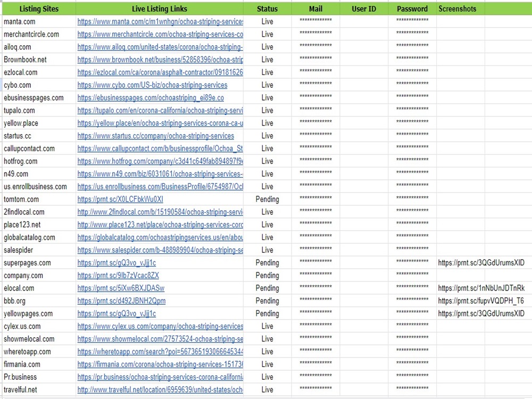Image resolution: width=532 pixels, height=399 pixels.
Task: Open the globalcatalog.com listing link
Action: coord(160,237)
